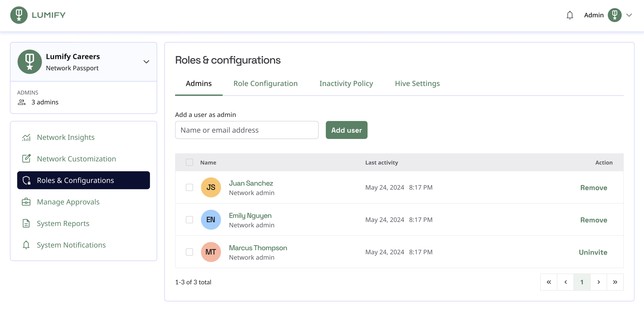The width and height of the screenshot is (644, 319).
Task: Go to previous page of admins
Action: (x=565, y=282)
